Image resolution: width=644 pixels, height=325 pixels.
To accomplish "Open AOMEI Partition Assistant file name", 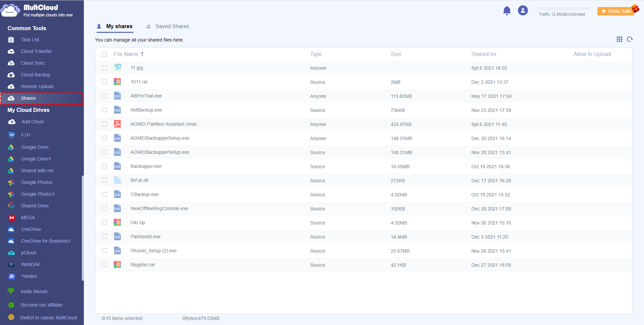I will [165, 124].
